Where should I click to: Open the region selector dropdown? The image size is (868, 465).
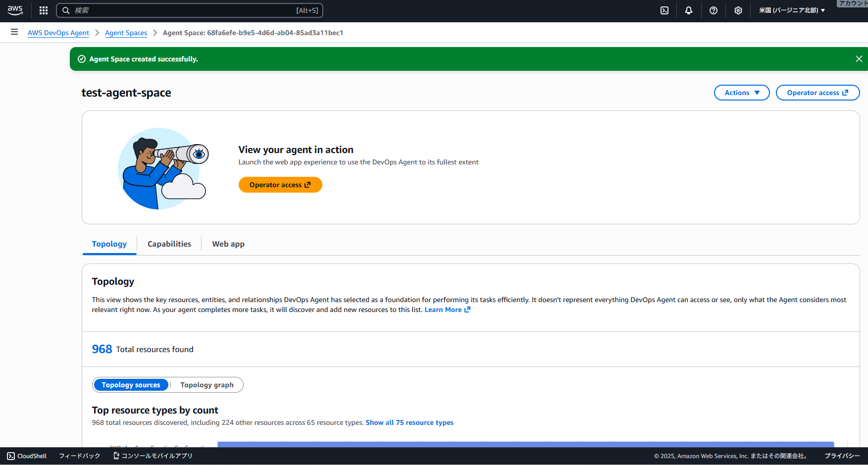pyautogui.click(x=792, y=10)
